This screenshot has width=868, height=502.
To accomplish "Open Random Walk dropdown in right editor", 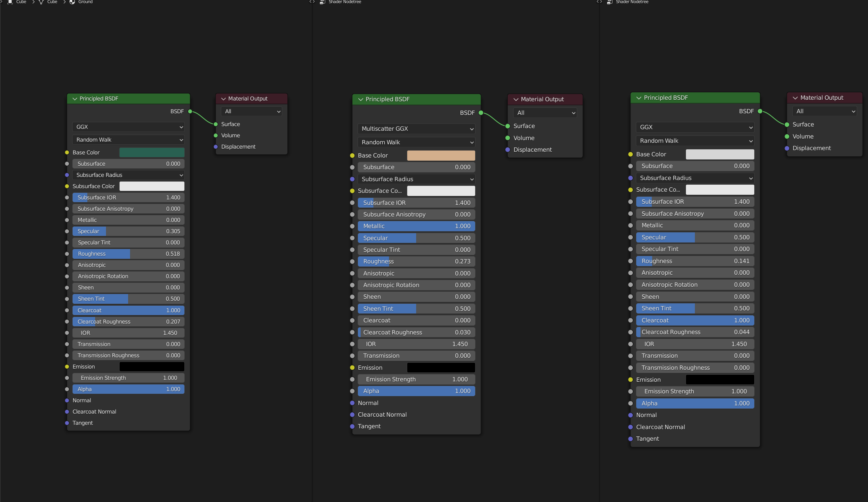I will coord(695,141).
